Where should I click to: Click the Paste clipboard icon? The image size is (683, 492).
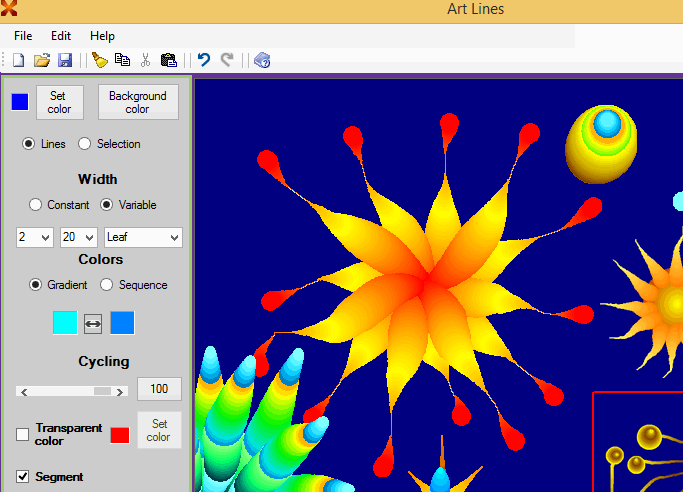[169, 60]
